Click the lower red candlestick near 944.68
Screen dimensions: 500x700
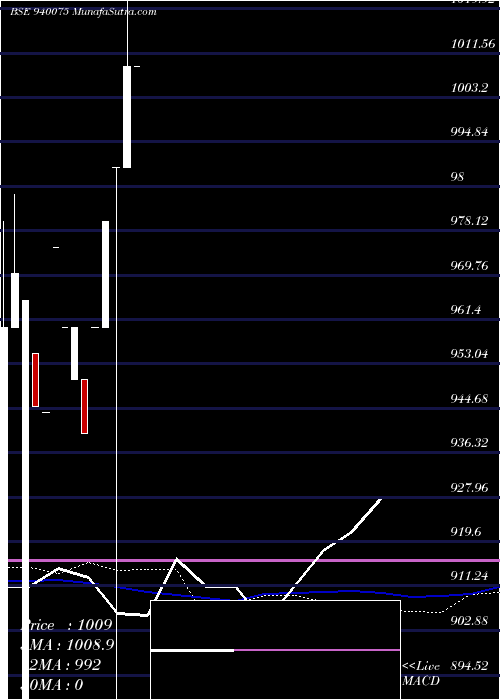coord(84,406)
